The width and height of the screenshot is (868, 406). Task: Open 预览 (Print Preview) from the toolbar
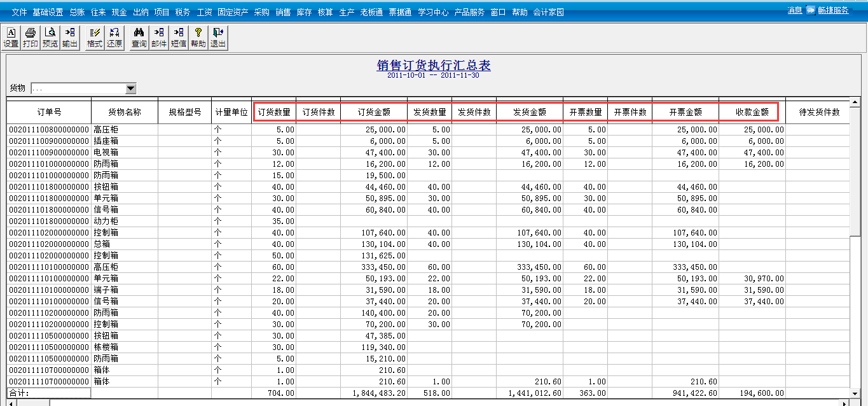50,37
